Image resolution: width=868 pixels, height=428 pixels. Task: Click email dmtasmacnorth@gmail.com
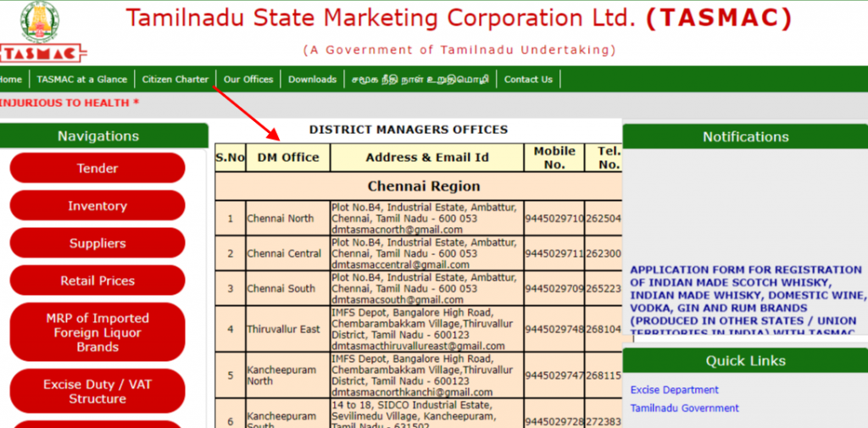click(397, 229)
